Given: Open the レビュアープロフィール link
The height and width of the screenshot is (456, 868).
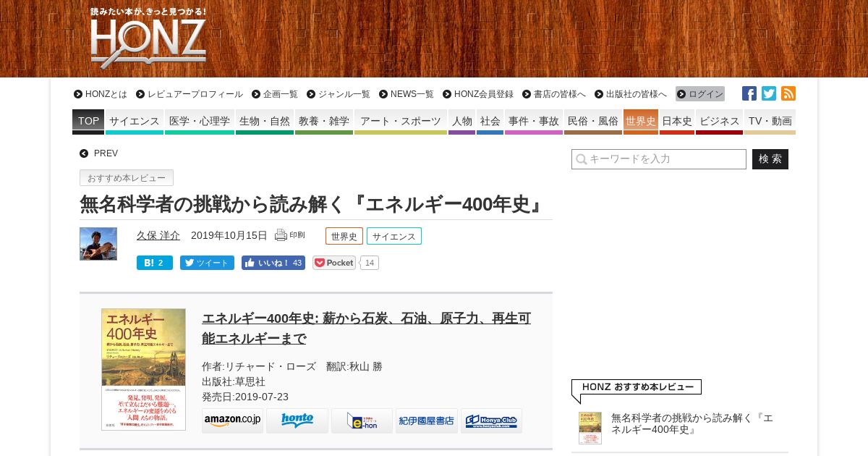Looking at the screenshot, I should (190, 94).
